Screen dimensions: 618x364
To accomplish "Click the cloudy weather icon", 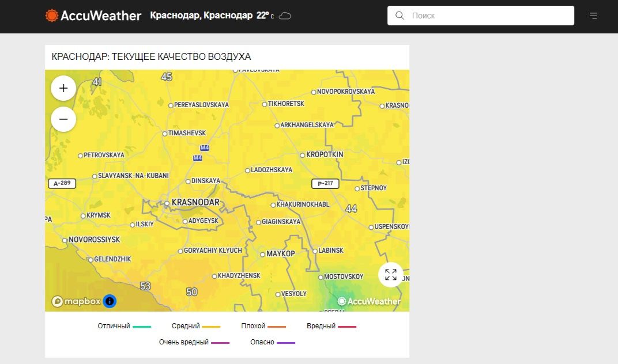I will (285, 16).
